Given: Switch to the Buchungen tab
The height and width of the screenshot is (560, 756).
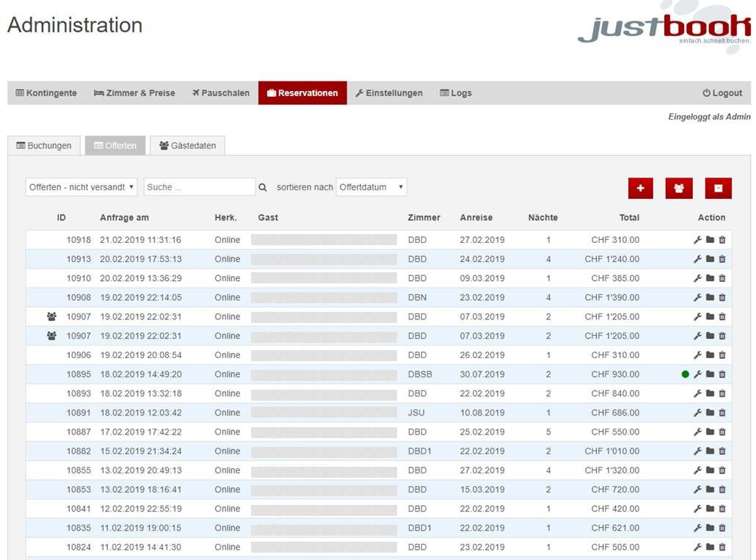Looking at the screenshot, I should (x=44, y=145).
